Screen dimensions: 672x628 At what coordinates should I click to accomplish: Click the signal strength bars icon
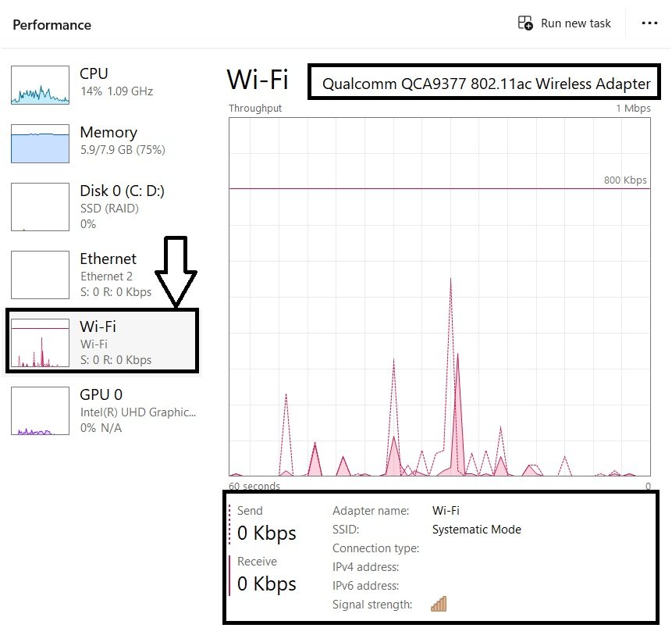439,604
